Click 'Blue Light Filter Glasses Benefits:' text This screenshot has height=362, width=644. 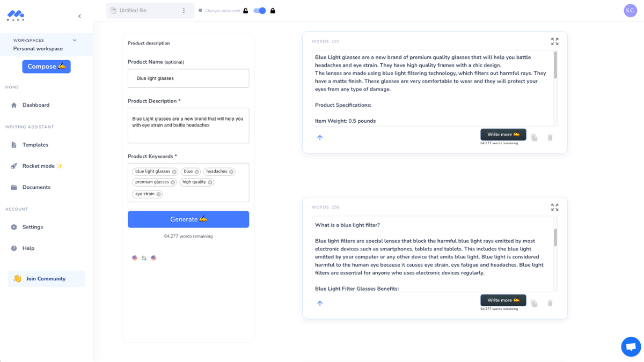coord(357,289)
